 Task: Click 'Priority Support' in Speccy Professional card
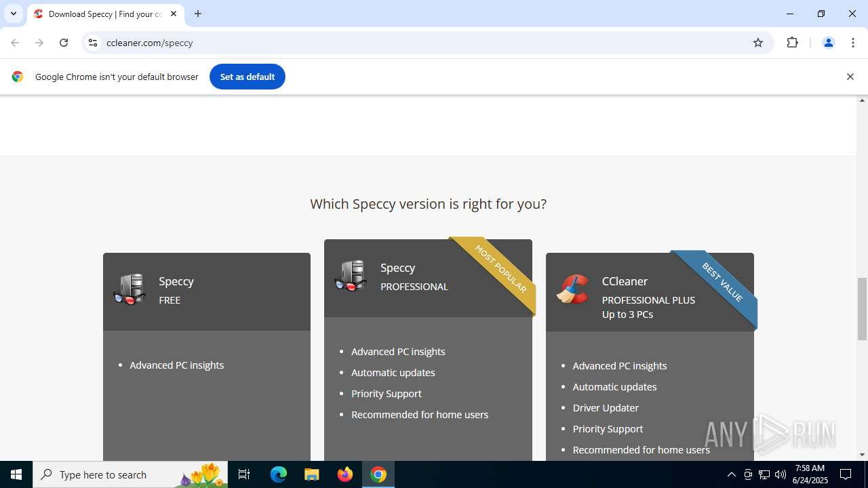[387, 393]
